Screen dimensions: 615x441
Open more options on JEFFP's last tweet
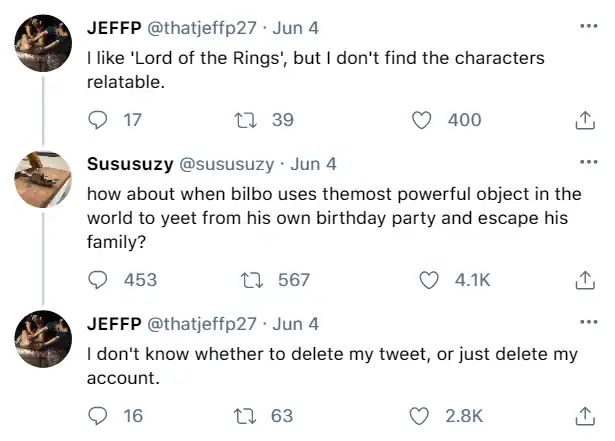click(588, 322)
